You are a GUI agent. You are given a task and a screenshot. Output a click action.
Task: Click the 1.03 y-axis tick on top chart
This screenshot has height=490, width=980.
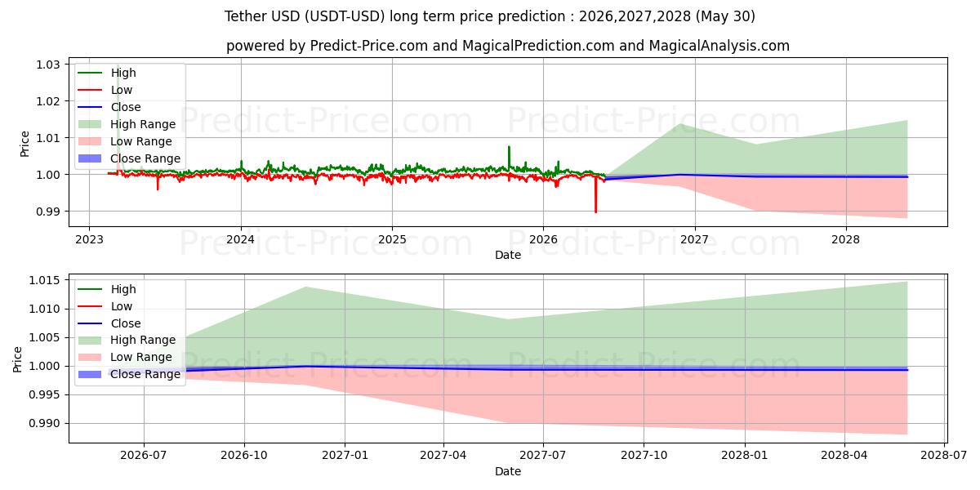click(49, 65)
